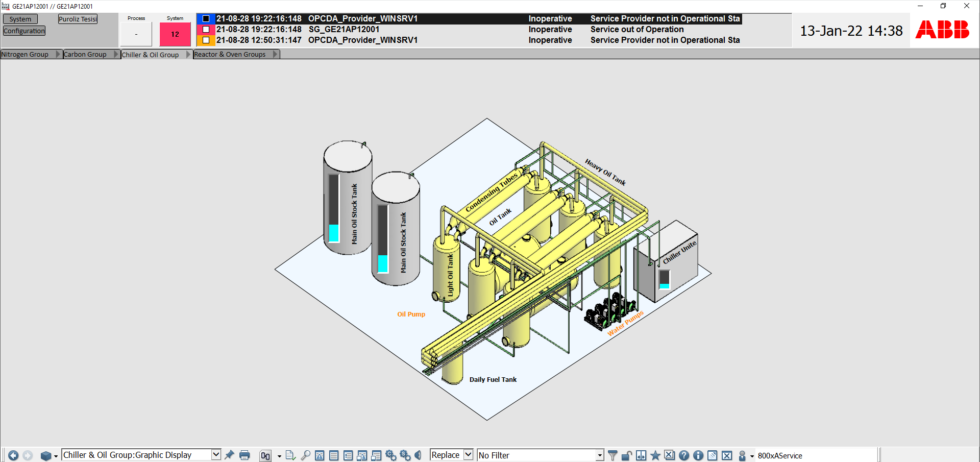
Task: Open the Reactor & Oven Groups tab
Action: 230,54
